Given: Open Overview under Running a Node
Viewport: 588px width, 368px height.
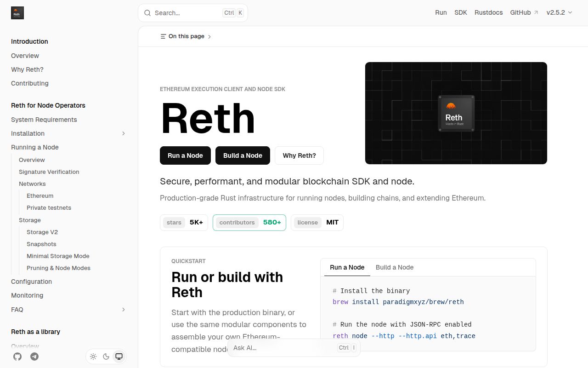Looking at the screenshot, I should point(32,160).
